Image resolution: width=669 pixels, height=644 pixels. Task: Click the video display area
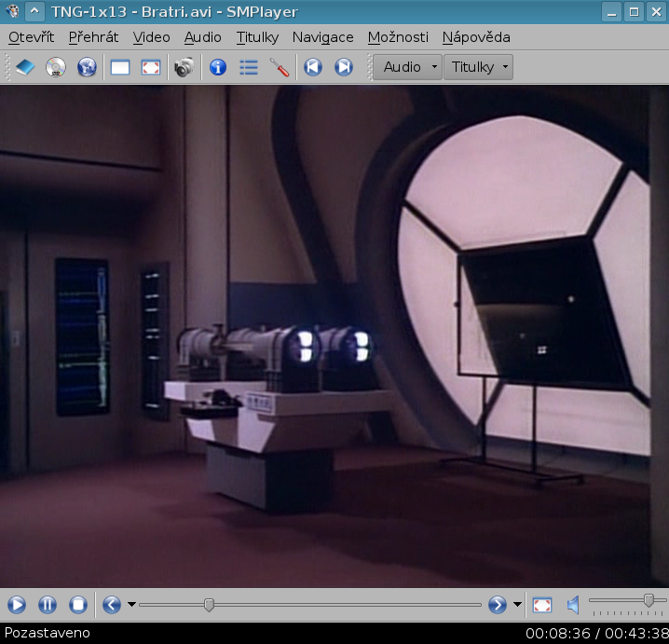(x=334, y=336)
